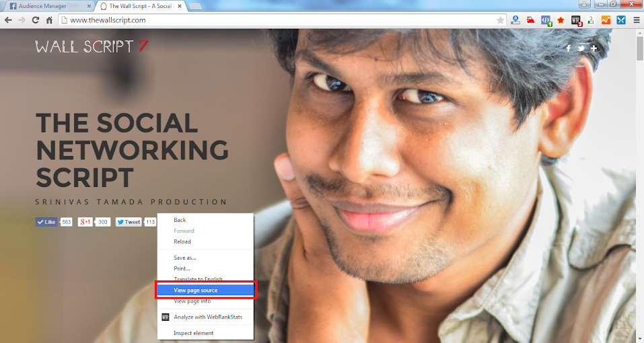Click the blue butterfly extension icon
Image resolution: width=644 pixels, height=343 pixels.
tap(621, 20)
